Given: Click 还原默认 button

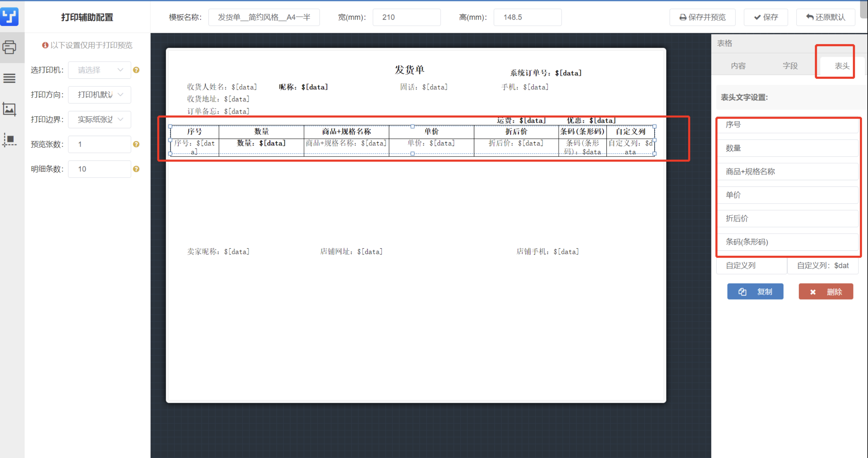Looking at the screenshot, I should (825, 17).
